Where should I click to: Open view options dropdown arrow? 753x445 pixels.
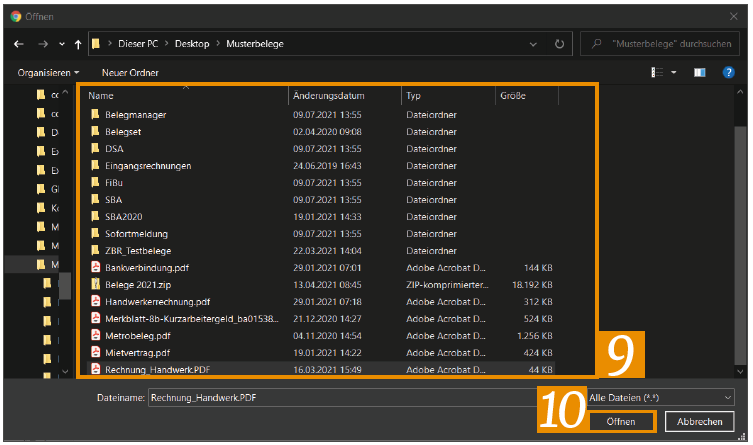[x=674, y=72]
